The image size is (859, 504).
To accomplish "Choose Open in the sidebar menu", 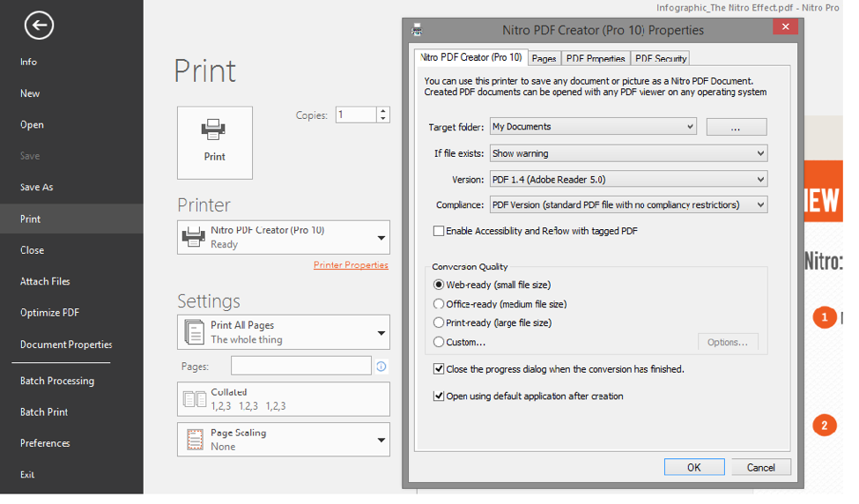I will click(x=32, y=125).
